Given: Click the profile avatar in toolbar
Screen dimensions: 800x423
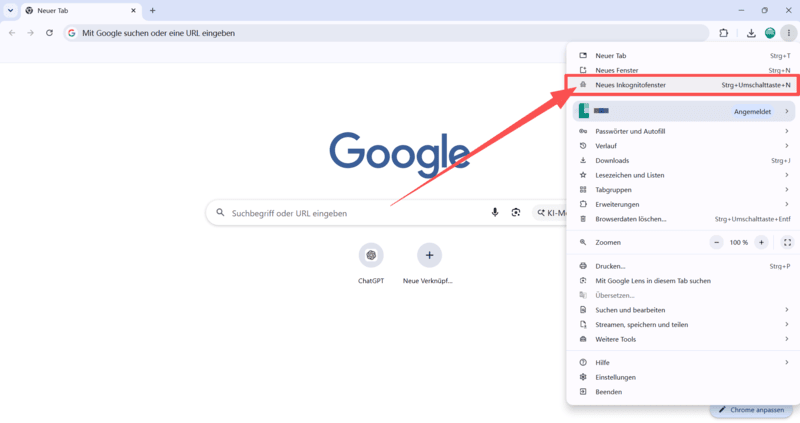Looking at the screenshot, I should click(x=770, y=33).
